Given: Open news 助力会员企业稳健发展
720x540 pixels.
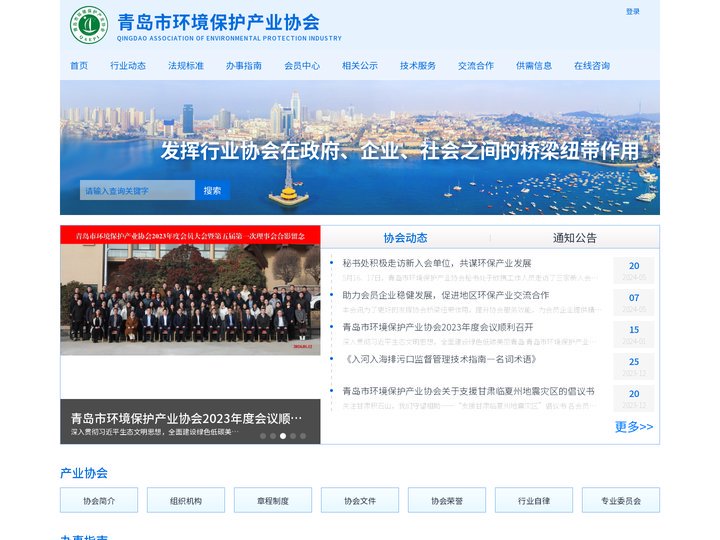Looking at the screenshot, I should (445, 295).
